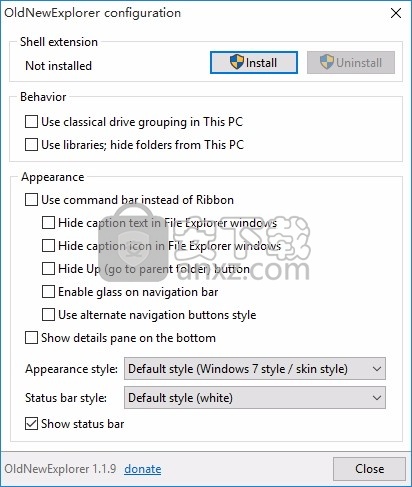Check Use libraries; hide folders option
Screen dimensions: 412x487
31,145
